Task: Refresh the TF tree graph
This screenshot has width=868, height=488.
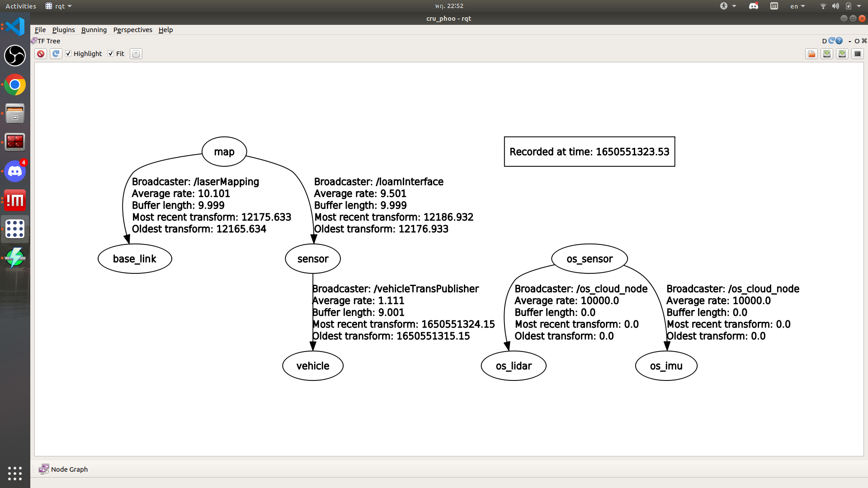Action: point(56,54)
